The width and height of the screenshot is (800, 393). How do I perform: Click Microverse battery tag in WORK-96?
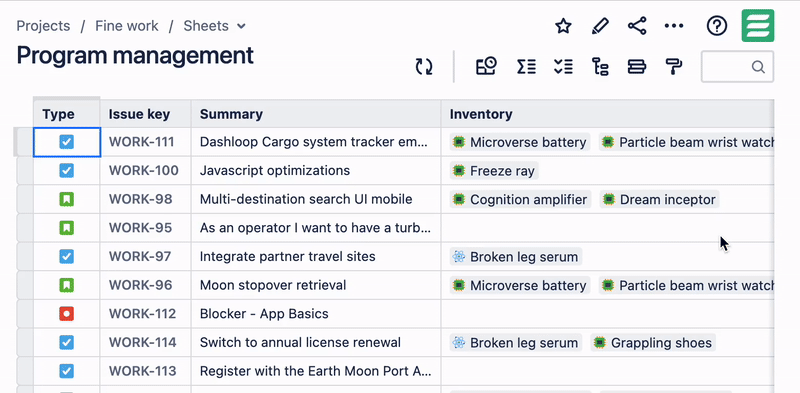[x=520, y=285]
